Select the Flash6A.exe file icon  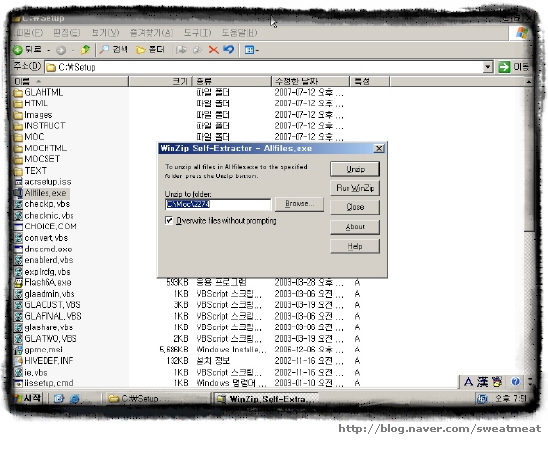click(x=18, y=282)
